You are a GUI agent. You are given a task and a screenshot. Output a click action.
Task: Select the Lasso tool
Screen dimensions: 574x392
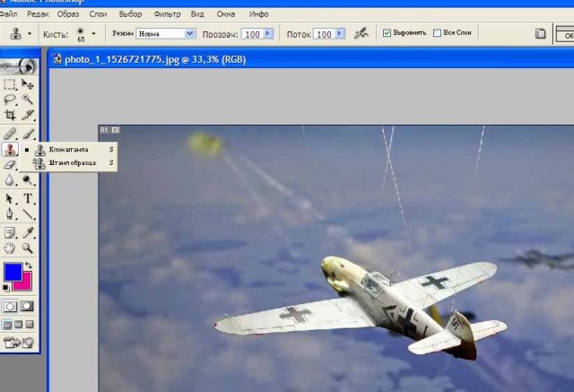point(10,100)
